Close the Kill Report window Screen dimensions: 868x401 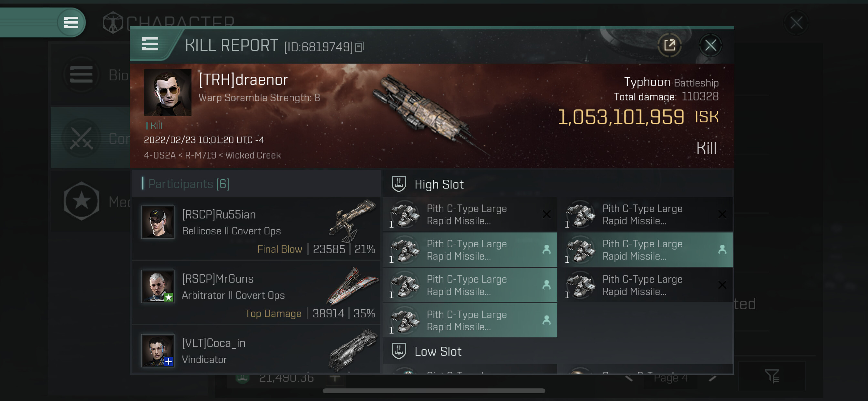pos(710,45)
